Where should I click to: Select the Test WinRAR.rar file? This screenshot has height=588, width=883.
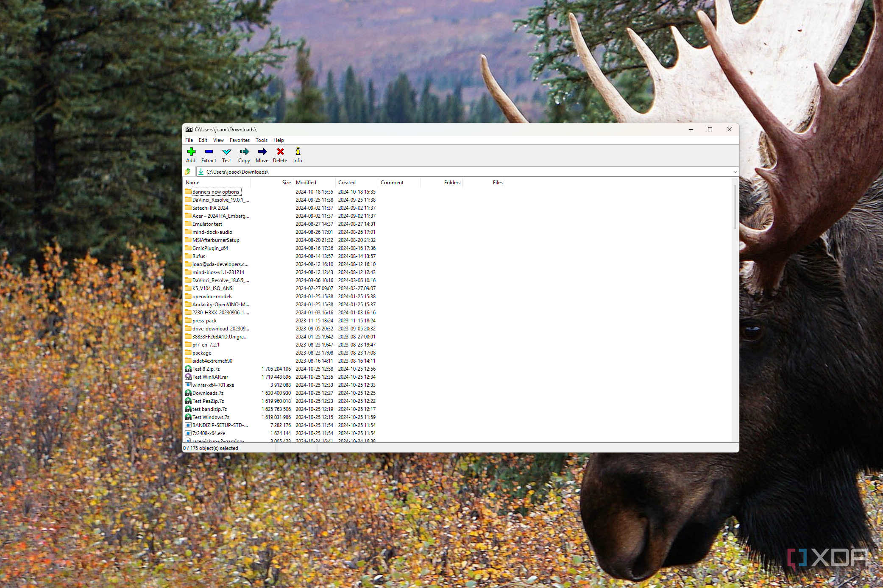tap(210, 377)
